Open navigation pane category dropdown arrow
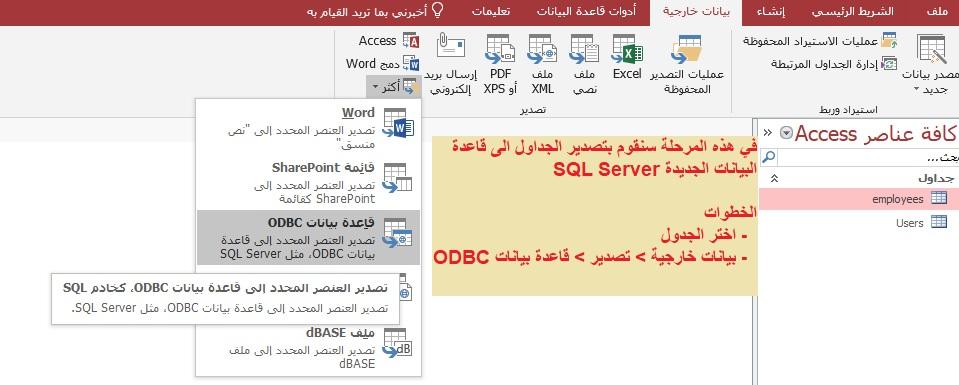Viewport: 959px width, 385px height. (786, 133)
